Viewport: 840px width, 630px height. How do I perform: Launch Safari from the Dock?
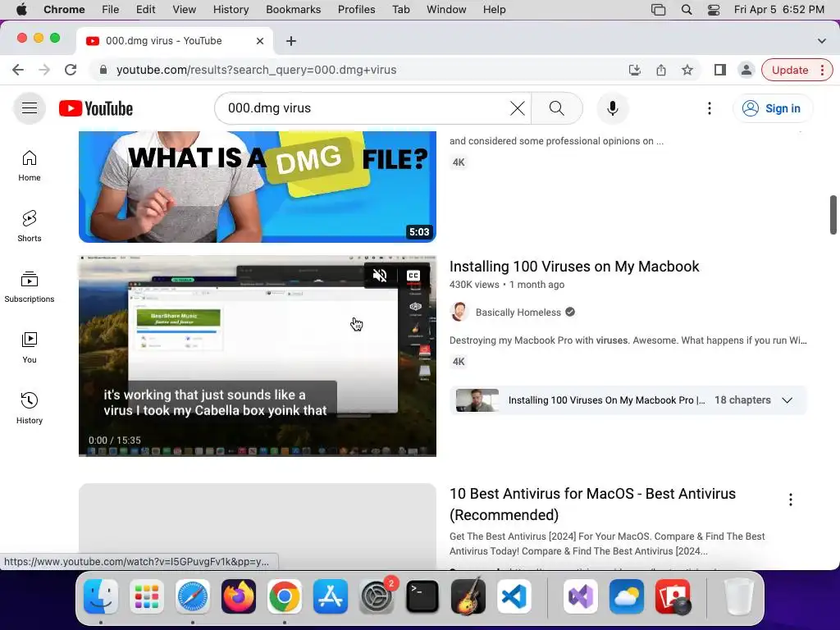(x=192, y=596)
